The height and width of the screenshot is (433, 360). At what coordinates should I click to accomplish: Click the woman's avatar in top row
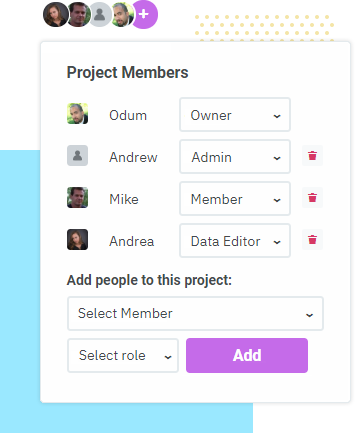pos(56,14)
